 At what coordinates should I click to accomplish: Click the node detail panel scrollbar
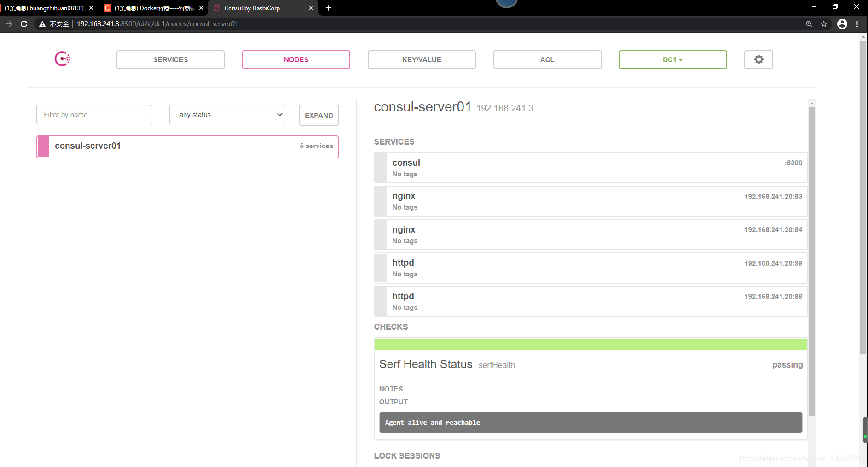812,261
